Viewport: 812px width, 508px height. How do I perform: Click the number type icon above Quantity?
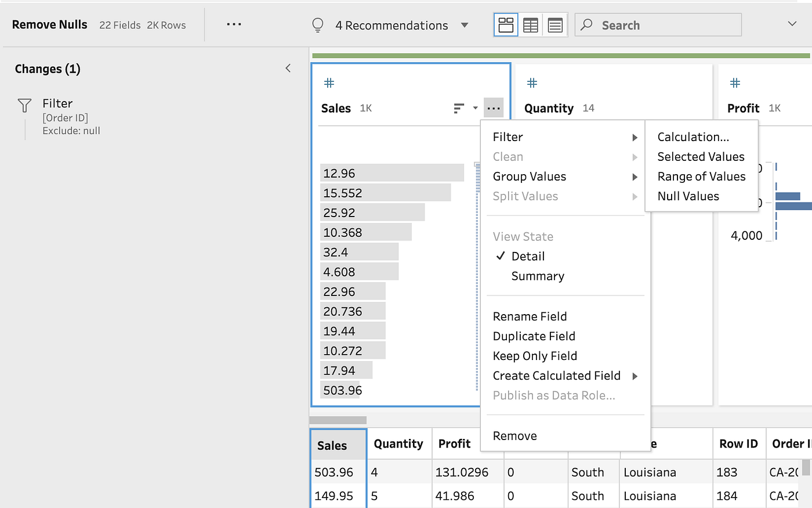click(532, 83)
